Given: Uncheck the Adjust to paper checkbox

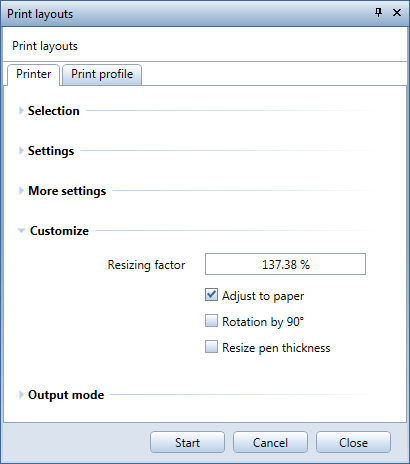Looking at the screenshot, I should click(211, 295).
